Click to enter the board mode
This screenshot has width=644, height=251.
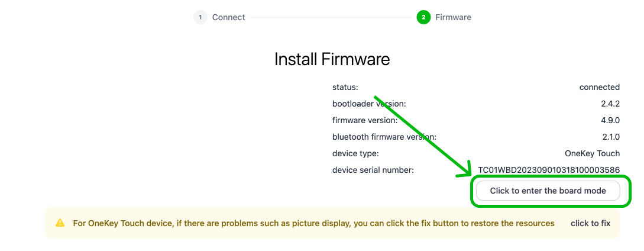[548, 191]
